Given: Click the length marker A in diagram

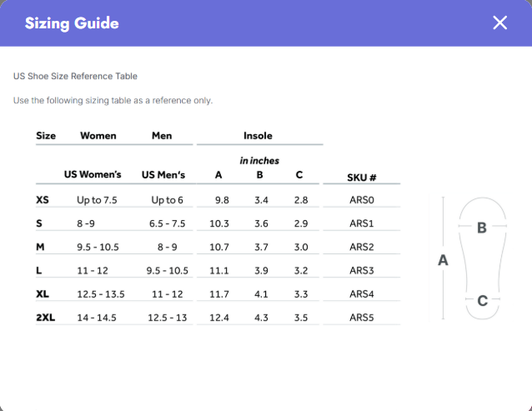Looking at the screenshot, I should (443, 260).
